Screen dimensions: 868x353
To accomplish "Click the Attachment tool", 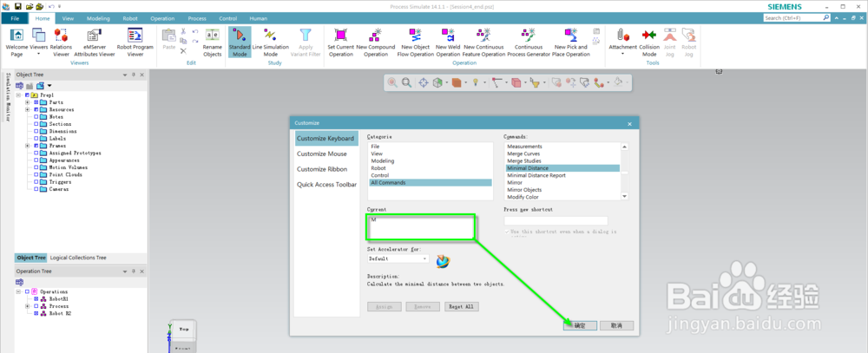I will (x=622, y=42).
